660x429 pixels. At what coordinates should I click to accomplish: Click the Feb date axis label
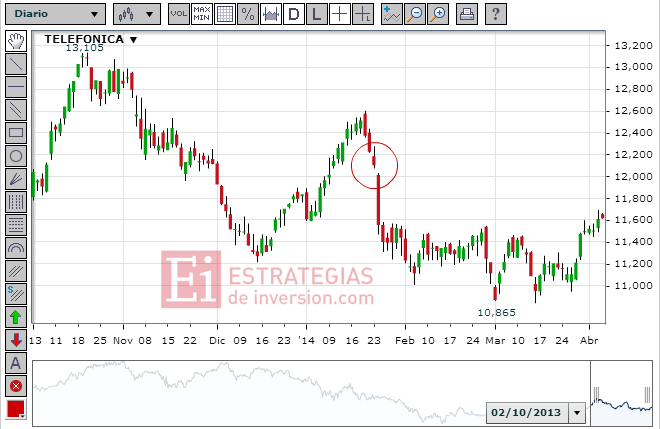click(x=405, y=340)
